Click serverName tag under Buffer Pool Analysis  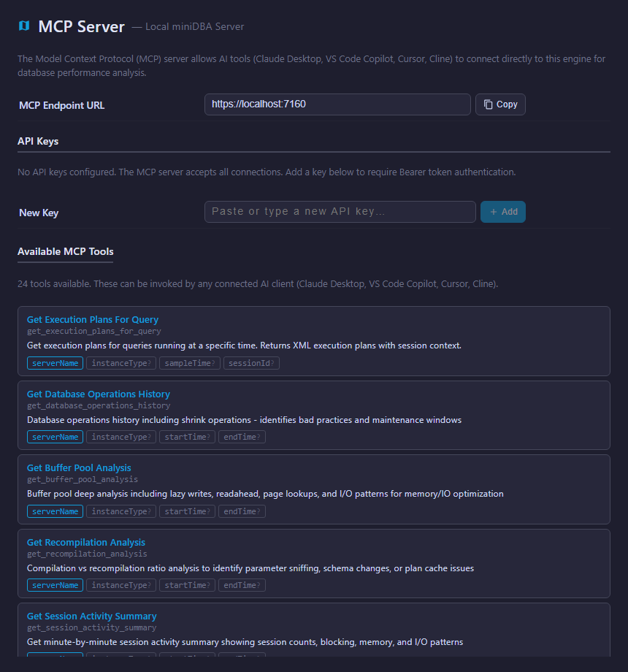[x=55, y=511]
